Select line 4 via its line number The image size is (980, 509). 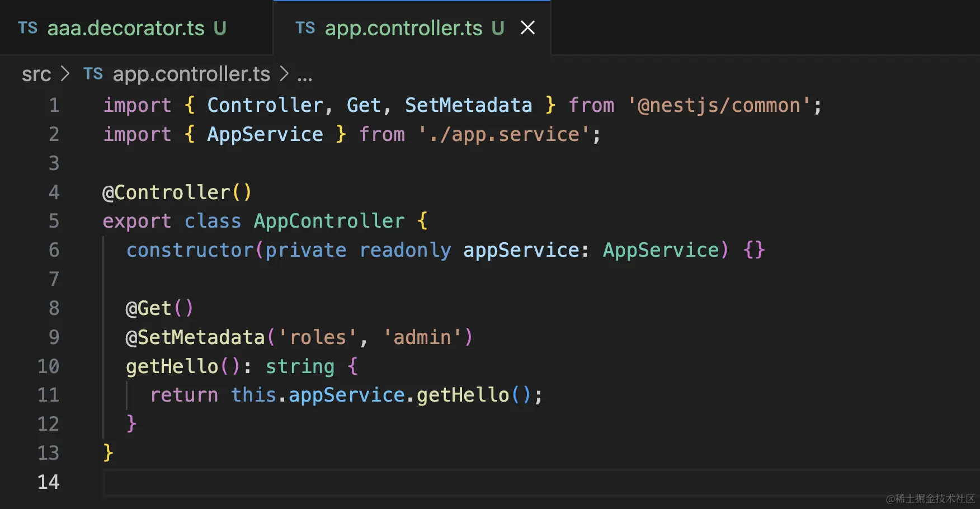54,192
